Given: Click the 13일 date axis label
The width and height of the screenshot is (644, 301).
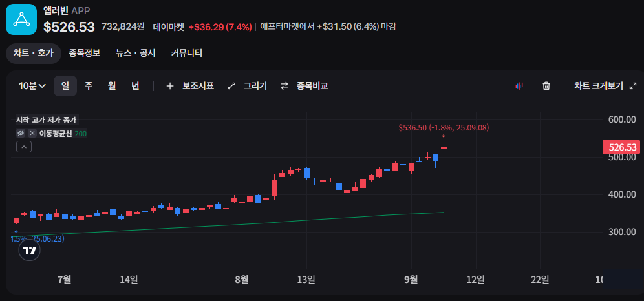Looking at the screenshot, I should (x=306, y=280).
